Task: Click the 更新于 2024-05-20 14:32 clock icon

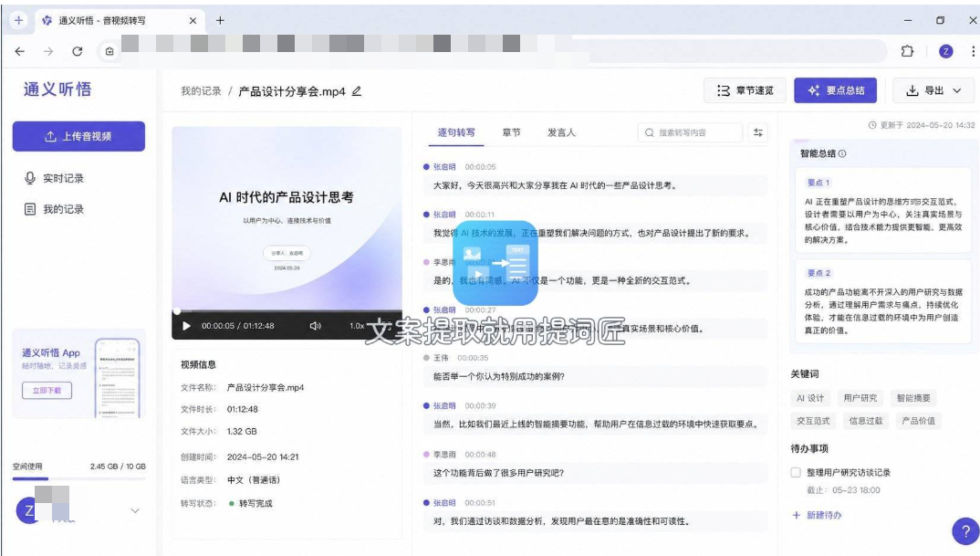Action: point(872,125)
